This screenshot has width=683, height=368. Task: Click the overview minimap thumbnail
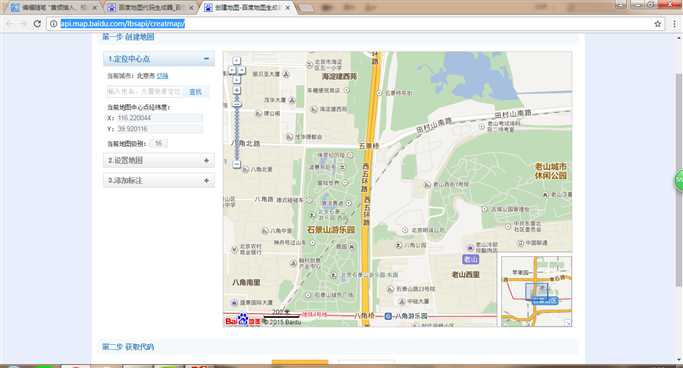[x=536, y=291]
